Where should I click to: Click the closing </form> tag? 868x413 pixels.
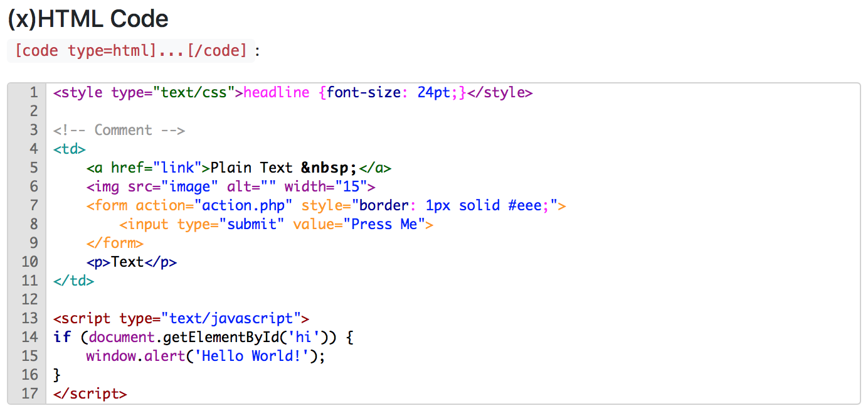pyautogui.click(x=115, y=244)
